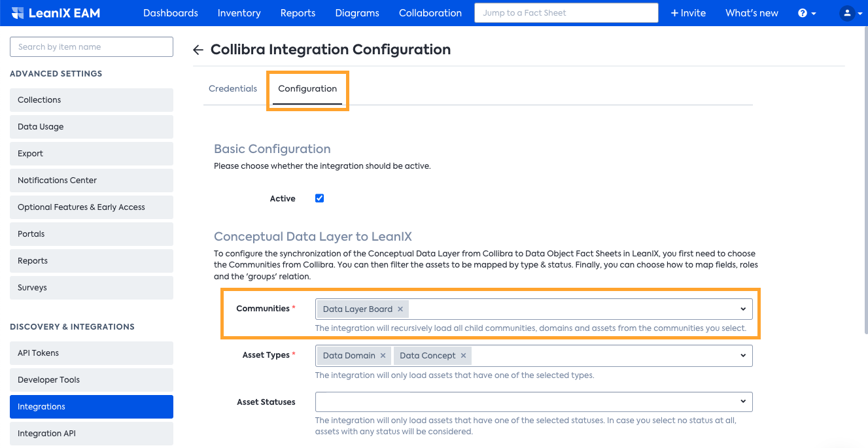Click the Conceptual Data Layer to LeanIX heading
This screenshot has width=868, height=448.
click(x=313, y=237)
